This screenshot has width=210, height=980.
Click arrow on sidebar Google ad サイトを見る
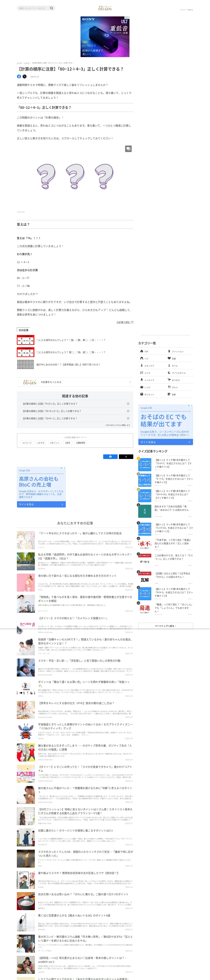tap(189, 442)
